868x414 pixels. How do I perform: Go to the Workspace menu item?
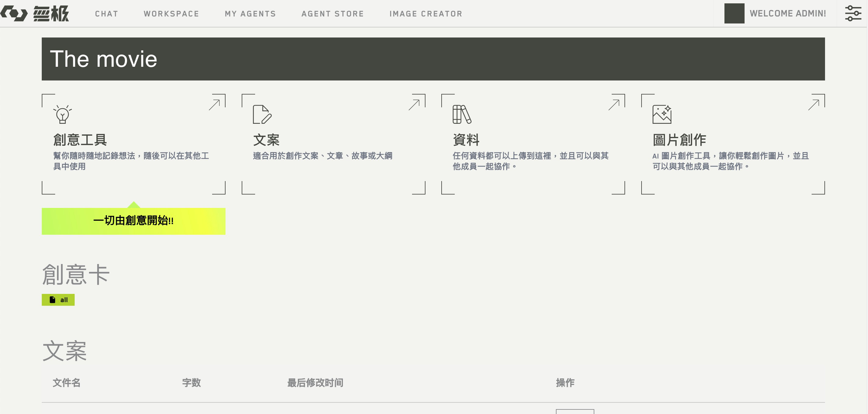click(171, 14)
